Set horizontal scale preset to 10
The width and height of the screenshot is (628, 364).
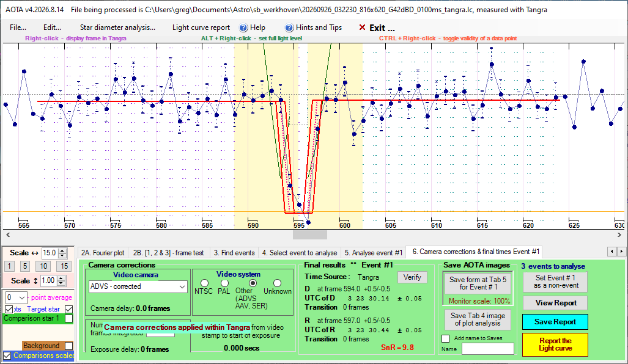pyautogui.click(x=43, y=266)
